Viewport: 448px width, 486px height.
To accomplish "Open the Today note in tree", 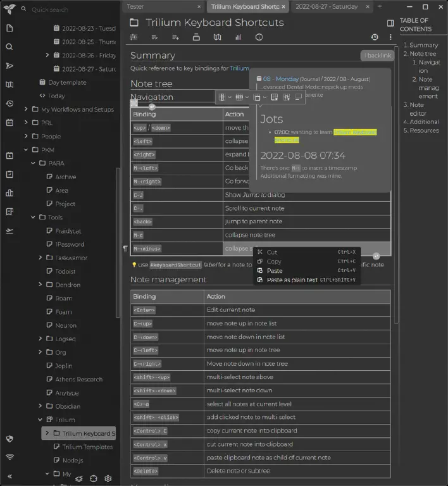I will (x=56, y=96).
